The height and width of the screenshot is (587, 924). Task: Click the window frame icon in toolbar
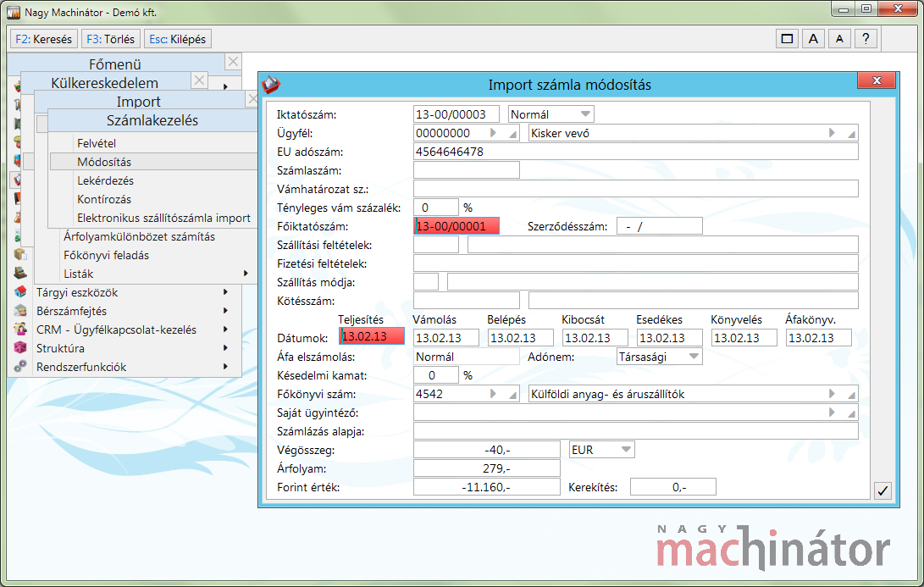click(x=787, y=39)
